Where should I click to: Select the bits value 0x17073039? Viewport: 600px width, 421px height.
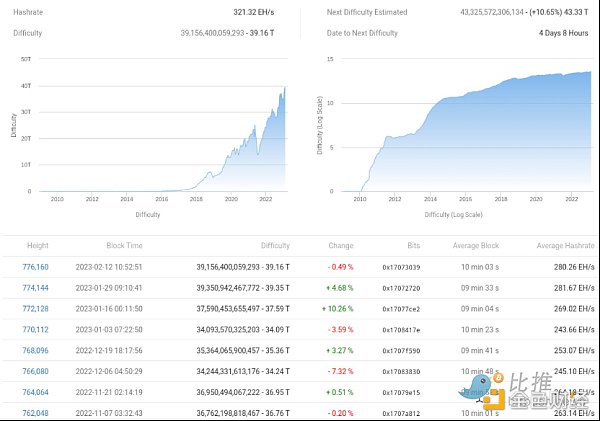point(401,267)
